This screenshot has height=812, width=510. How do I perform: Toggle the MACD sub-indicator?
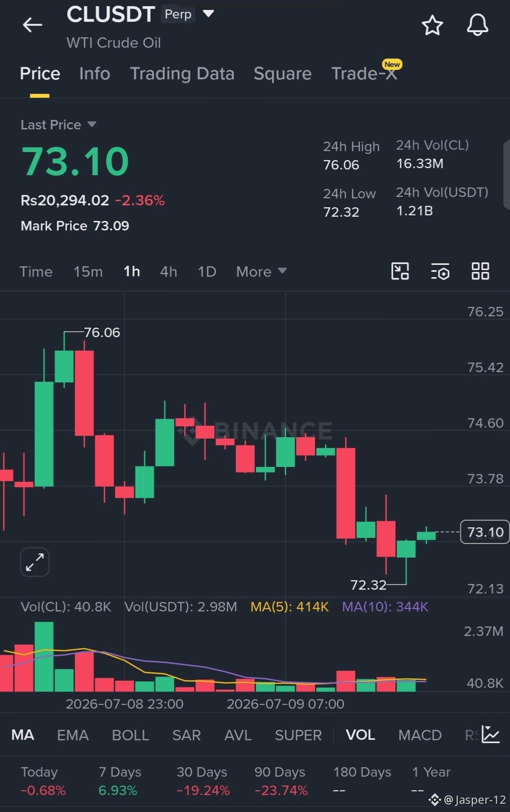pos(420,735)
